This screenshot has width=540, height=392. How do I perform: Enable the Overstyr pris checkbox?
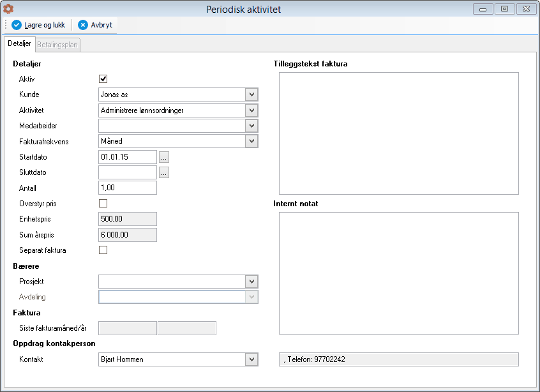(103, 203)
